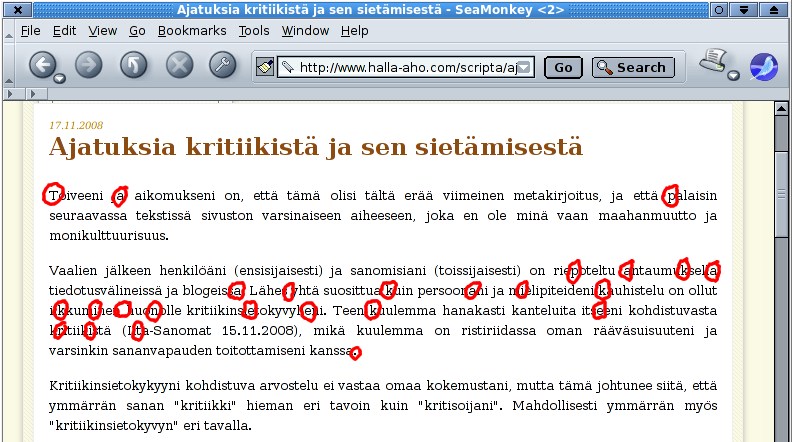Click the article date 17.11.2008
The height and width of the screenshot is (442, 792).
point(76,125)
